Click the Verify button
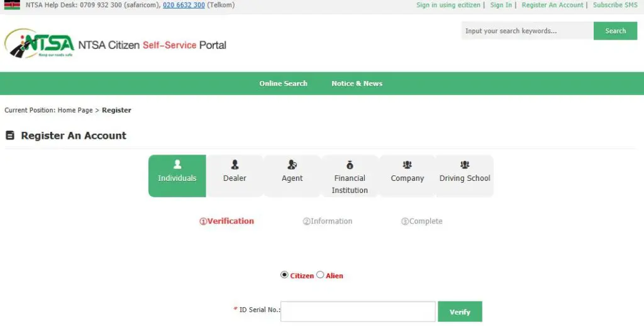 click(460, 312)
